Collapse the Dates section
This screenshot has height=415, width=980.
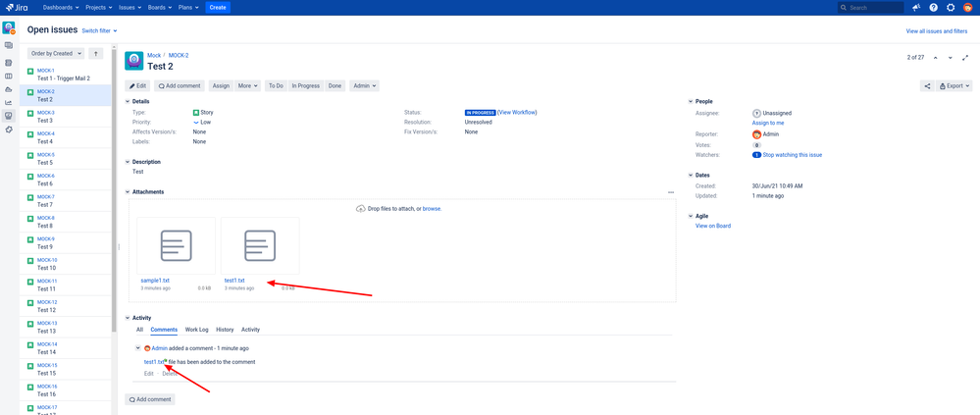(691, 176)
